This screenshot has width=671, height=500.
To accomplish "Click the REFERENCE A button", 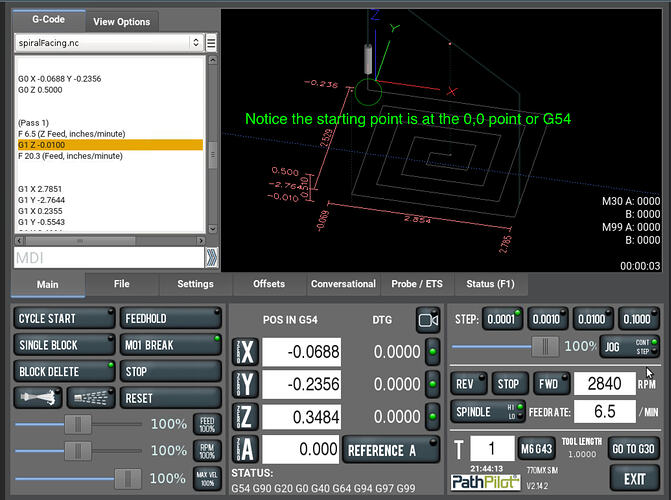I will [x=391, y=450].
